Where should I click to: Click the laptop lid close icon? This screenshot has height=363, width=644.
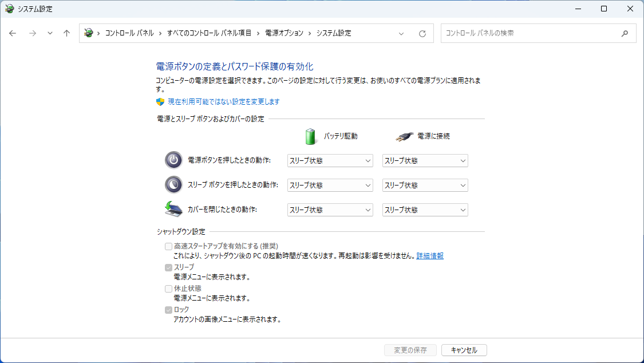point(173,210)
